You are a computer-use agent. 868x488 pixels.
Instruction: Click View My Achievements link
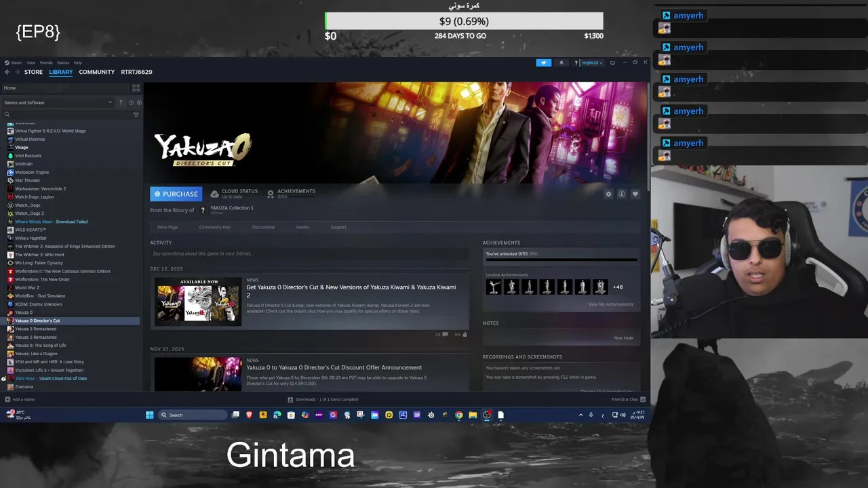click(611, 304)
